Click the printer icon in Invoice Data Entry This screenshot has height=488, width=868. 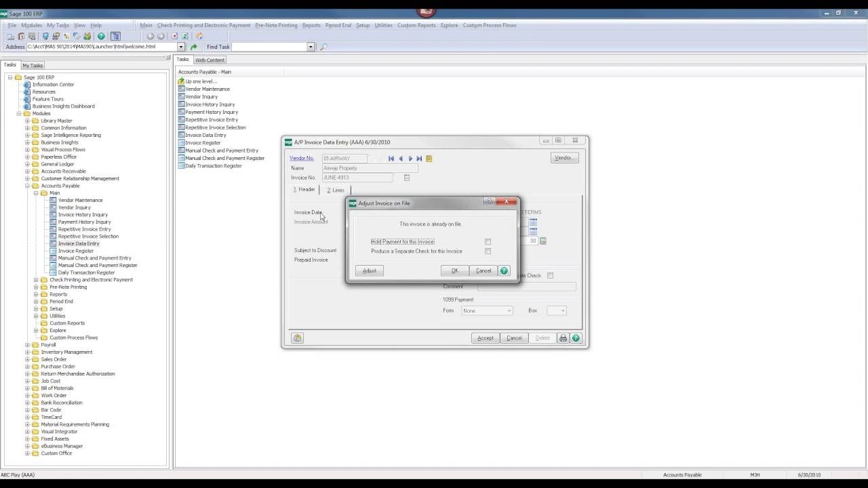tap(563, 338)
